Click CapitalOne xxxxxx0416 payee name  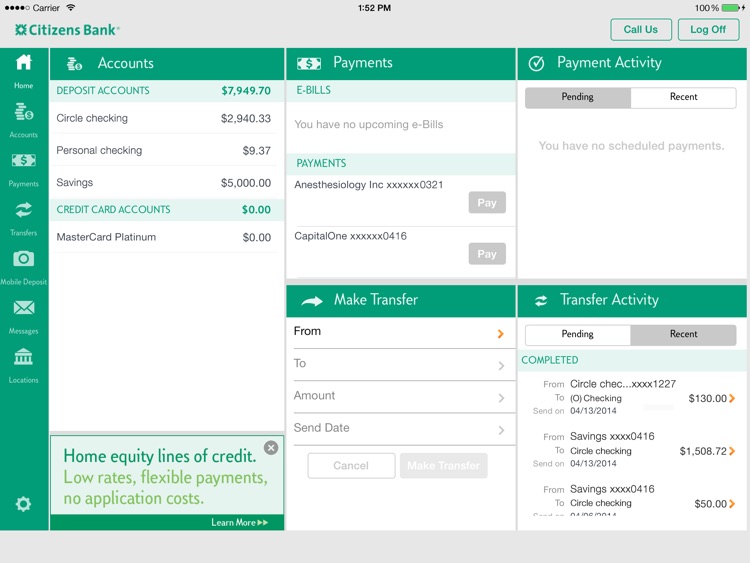tap(351, 236)
